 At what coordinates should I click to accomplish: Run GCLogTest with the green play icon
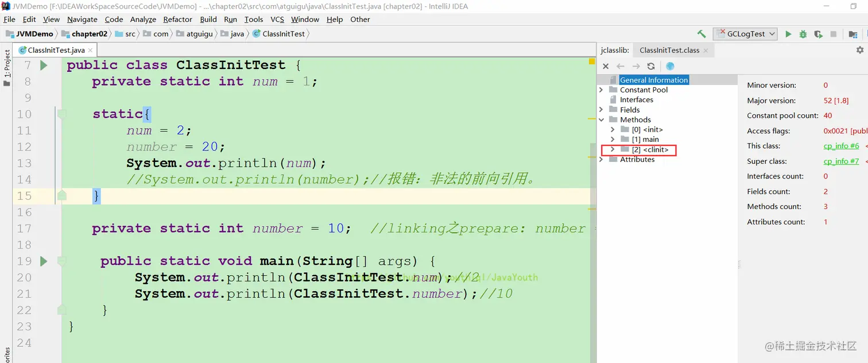pyautogui.click(x=788, y=34)
